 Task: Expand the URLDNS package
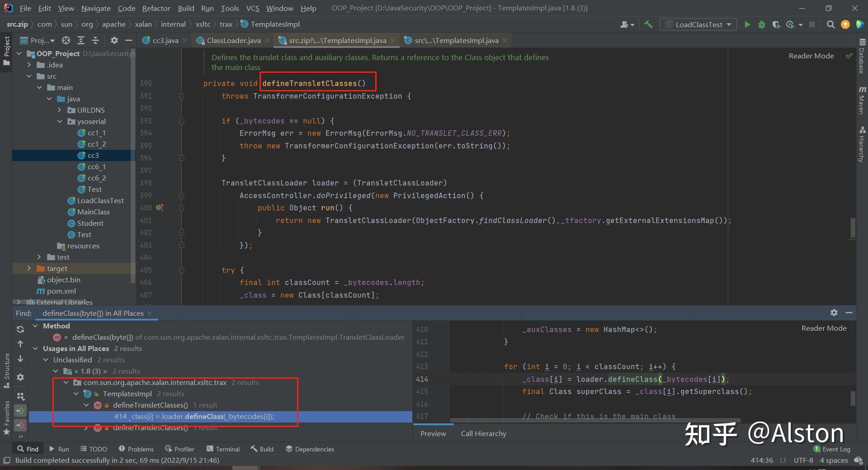pyautogui.click(x=59, y=110)
